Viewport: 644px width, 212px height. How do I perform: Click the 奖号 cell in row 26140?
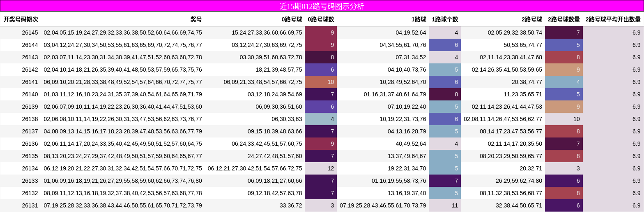pos(123,94)
